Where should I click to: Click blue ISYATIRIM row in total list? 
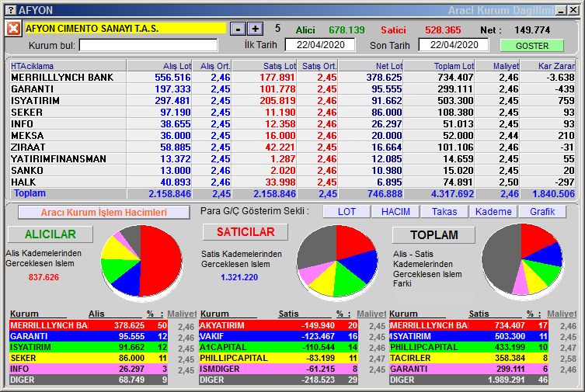coord(468,336)
